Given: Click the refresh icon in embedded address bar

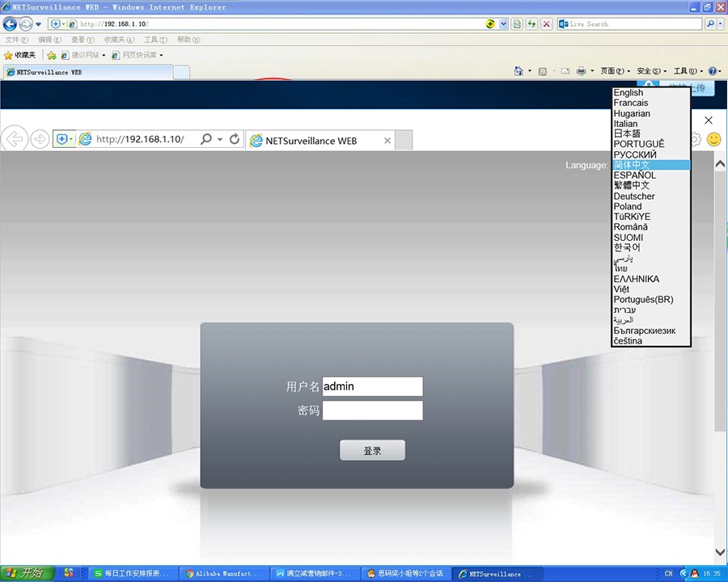Looking at the screenshot, I should 235,139.
